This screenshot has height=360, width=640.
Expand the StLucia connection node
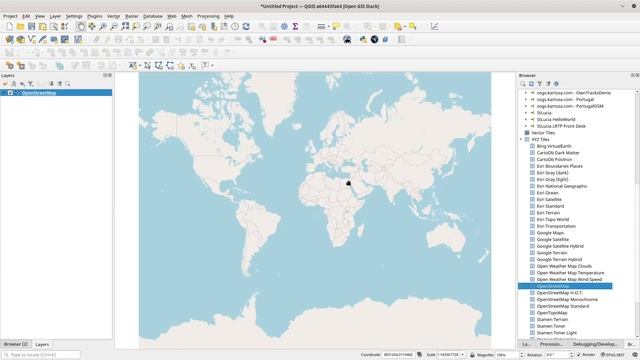point(526,113)
